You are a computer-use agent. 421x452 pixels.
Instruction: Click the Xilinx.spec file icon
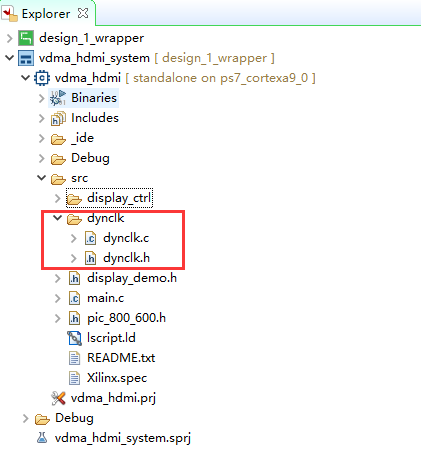click(x=74, y=378)
